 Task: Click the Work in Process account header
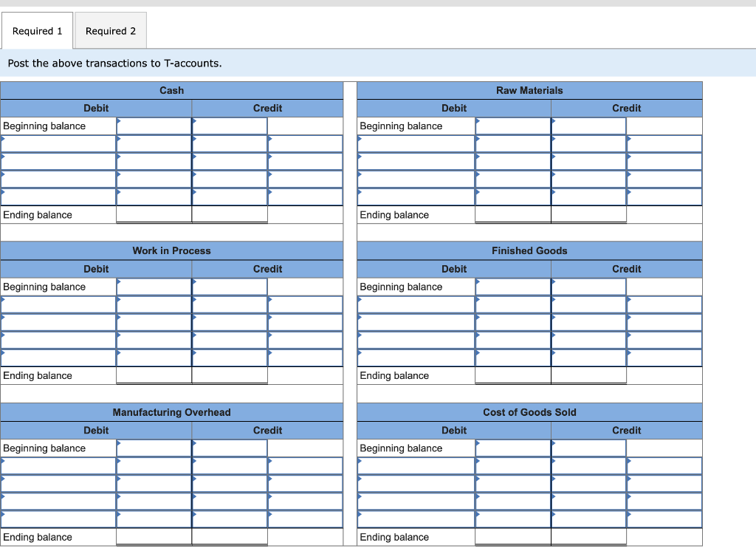pyautogui.click(x=171, y=251)
